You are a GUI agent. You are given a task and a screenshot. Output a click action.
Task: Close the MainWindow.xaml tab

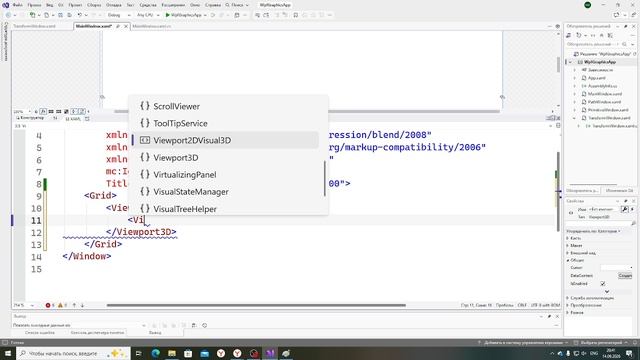pos(126,26)
